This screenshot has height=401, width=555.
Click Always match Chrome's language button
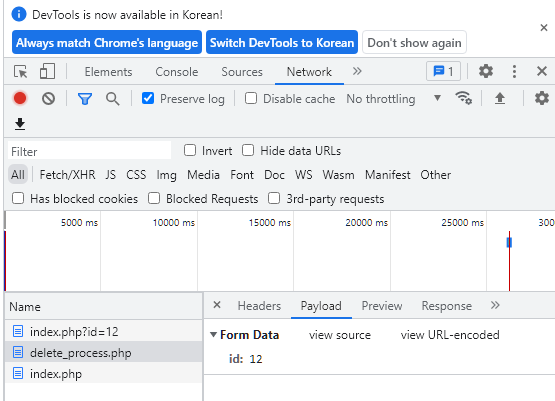coord(107,42)
